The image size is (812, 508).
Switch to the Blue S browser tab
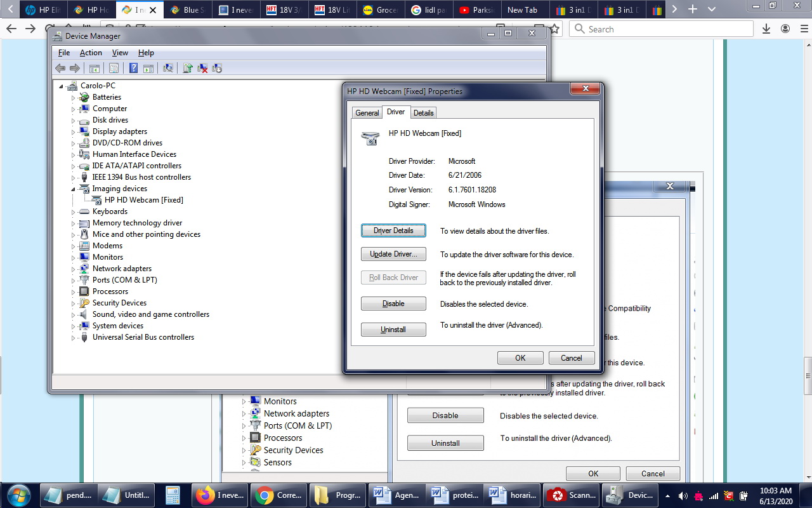point(187,10)
